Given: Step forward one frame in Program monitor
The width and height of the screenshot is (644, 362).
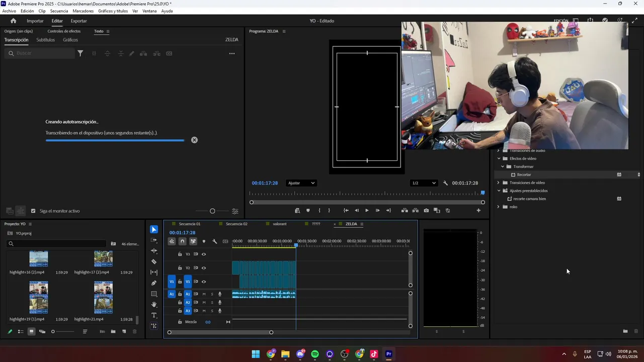Looking at the screenshot, I should pyautogui.click(x=377, y=211).
